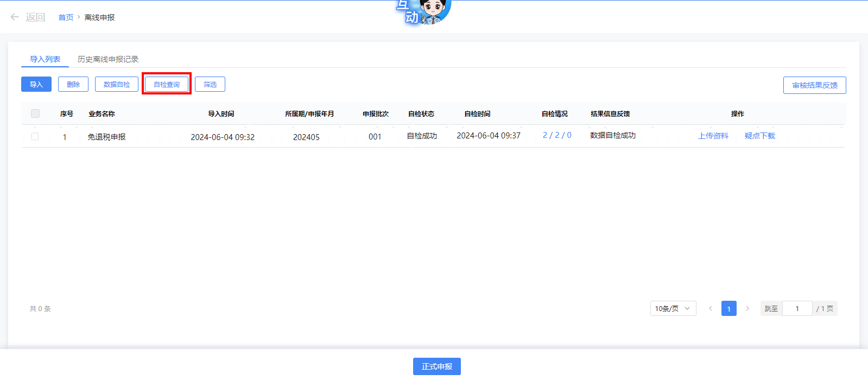The image size is (868, 380).
Task: Click the 导入 button
Action: [x=36, y=84]
